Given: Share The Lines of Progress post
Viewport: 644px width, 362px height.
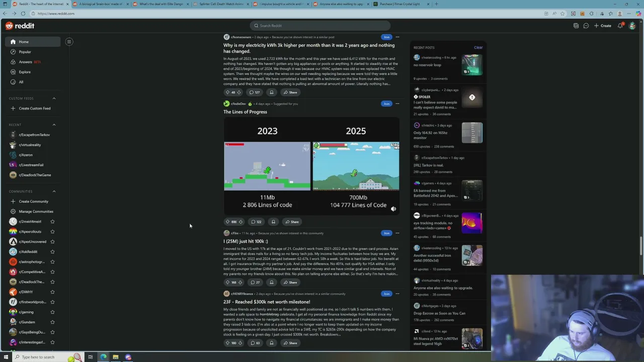Looking at the screenshot, I should [292, 222].
